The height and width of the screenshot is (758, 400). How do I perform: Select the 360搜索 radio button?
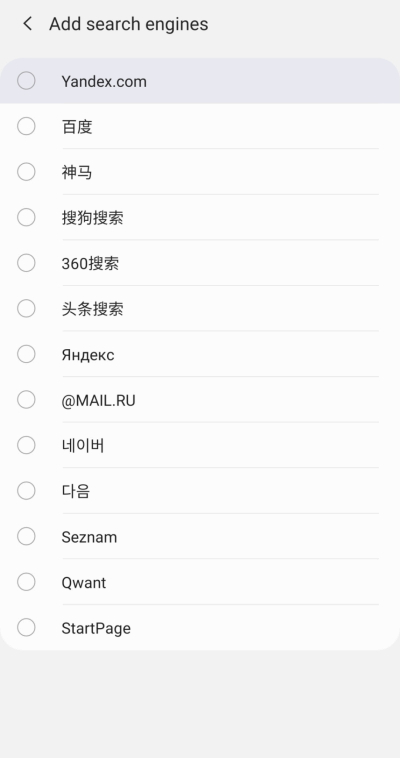coord(26,263)
